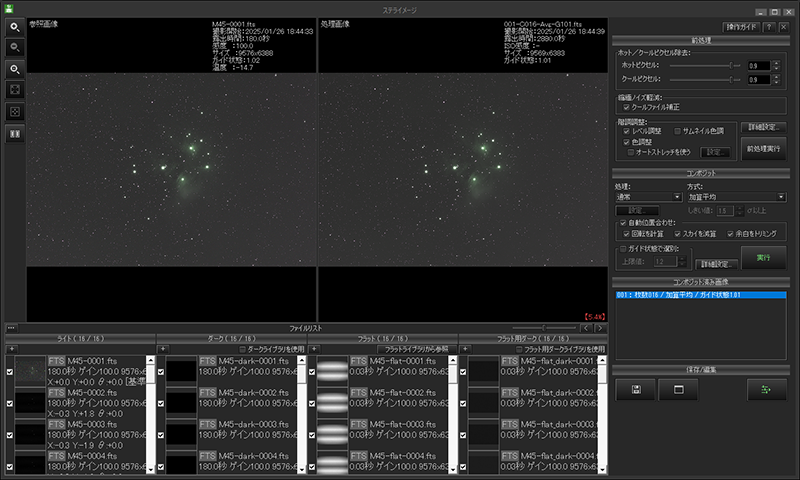Image resolution: width=800 pixels, height=480 pixels.
Task: Enable サムネイル色調 checkbox
Action: [678, 131]
